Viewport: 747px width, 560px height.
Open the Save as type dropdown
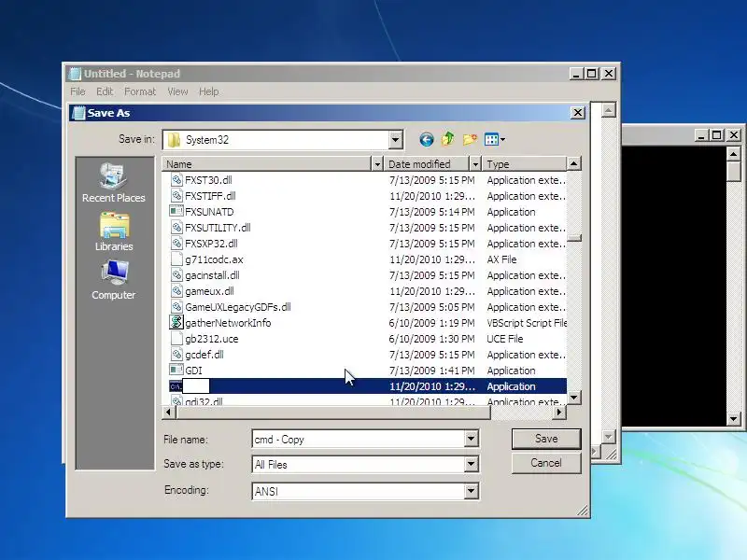point(471,464)
